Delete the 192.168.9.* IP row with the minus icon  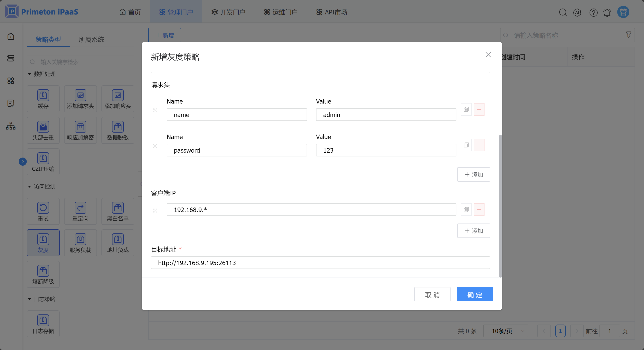[x=479, y=210]
